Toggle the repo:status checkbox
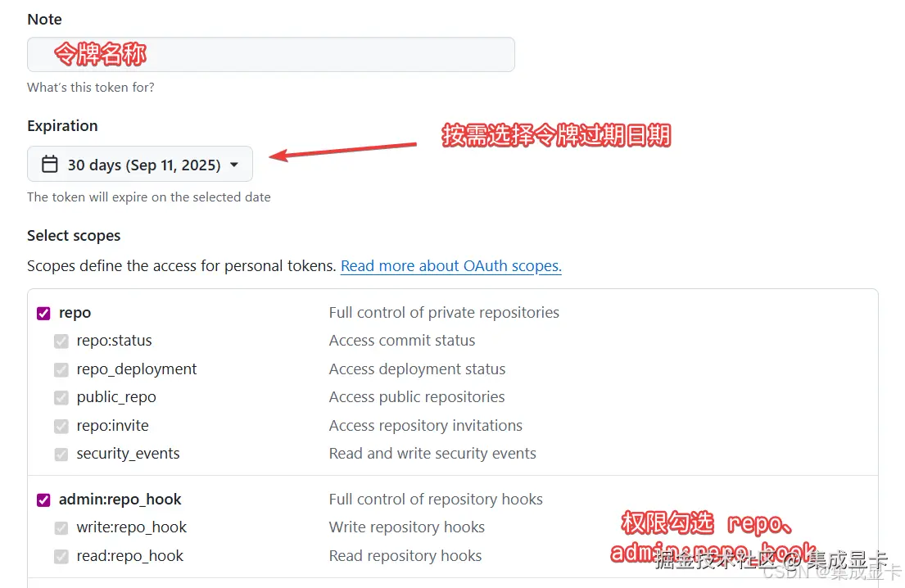The image size is (905, 588). coord(61,341)
